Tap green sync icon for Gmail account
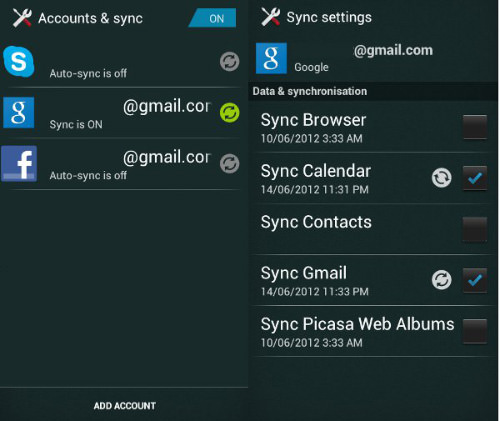This screenshot has width=500, height=421. [x=230, y=113]
